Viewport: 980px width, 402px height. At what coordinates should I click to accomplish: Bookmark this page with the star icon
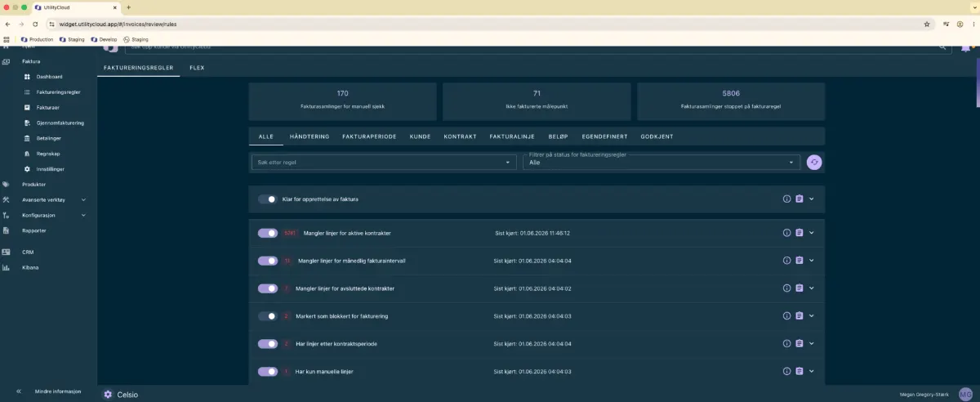click(927, 25)
